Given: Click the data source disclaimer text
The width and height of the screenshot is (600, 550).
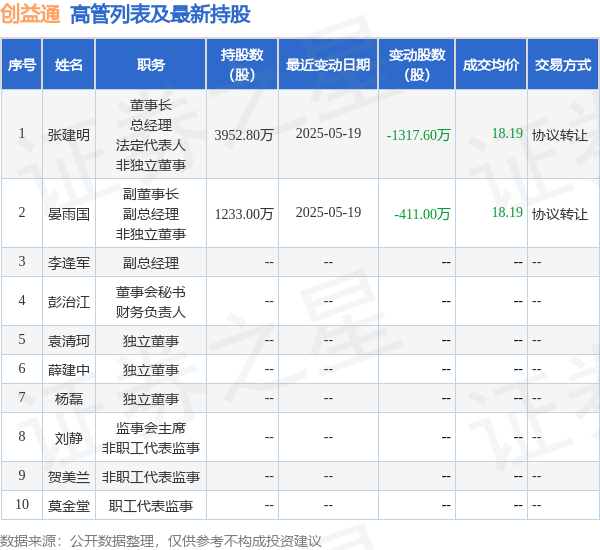Looking at the screenshot, I should coord(161,541).
